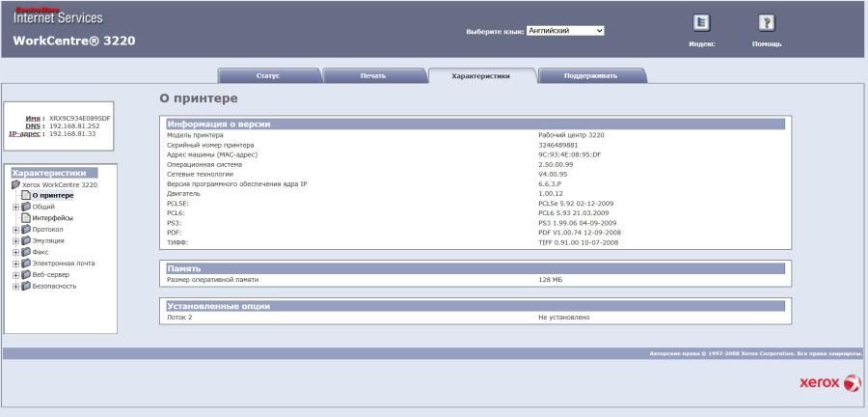Click the folder icon beside Безопасность

point(26,287)
